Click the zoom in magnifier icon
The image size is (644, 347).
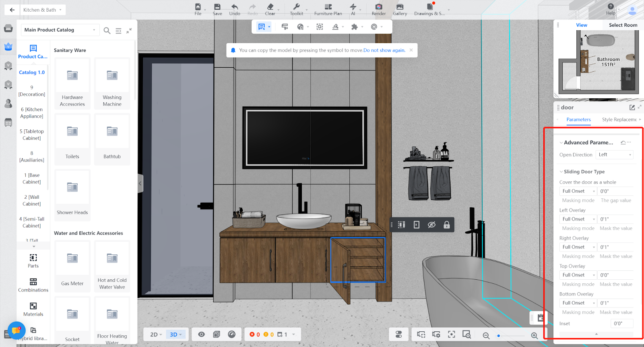point(534,335)
